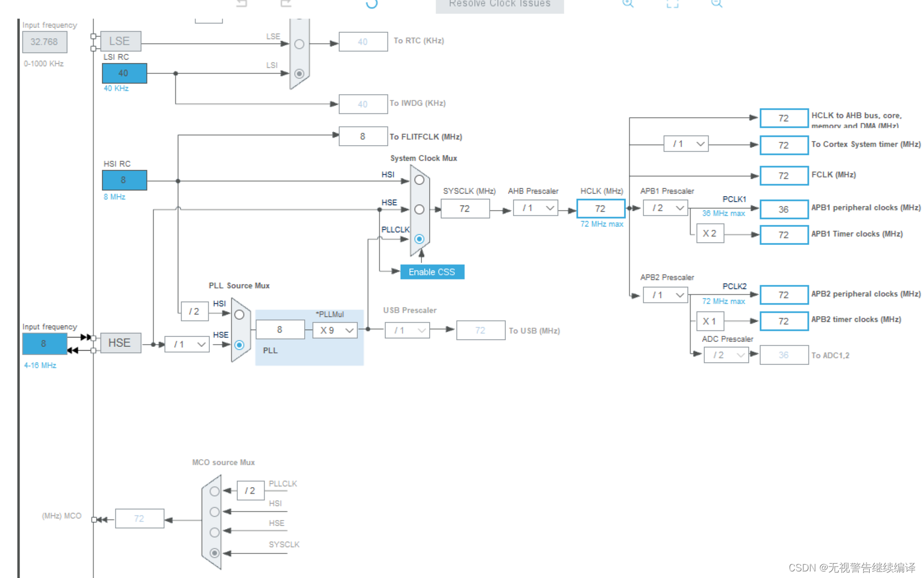Click the undo arrow icon at top
The width and height of the screenshot is (924, 578).
click(x=242, y=3)
